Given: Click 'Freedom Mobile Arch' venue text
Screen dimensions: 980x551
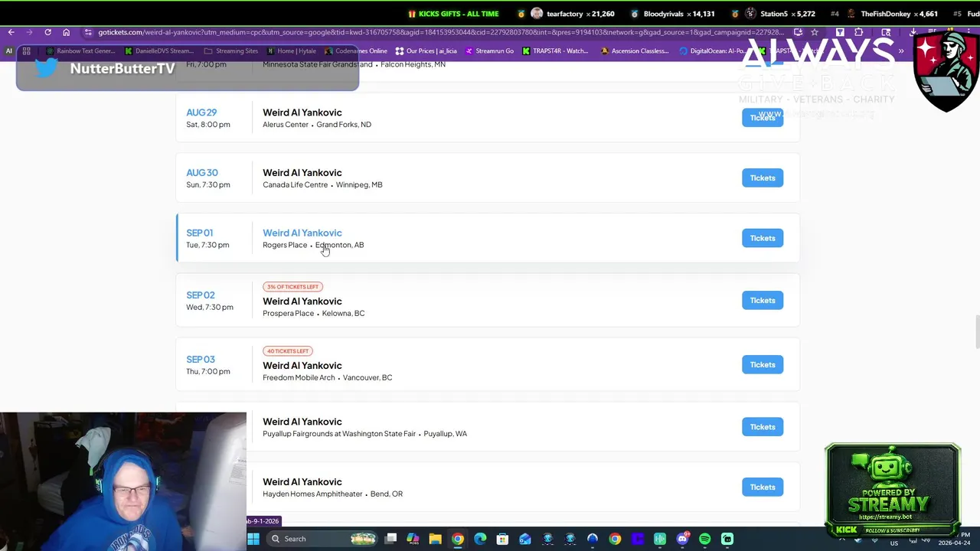Looking at the screenshot, I should pos(299,377).
